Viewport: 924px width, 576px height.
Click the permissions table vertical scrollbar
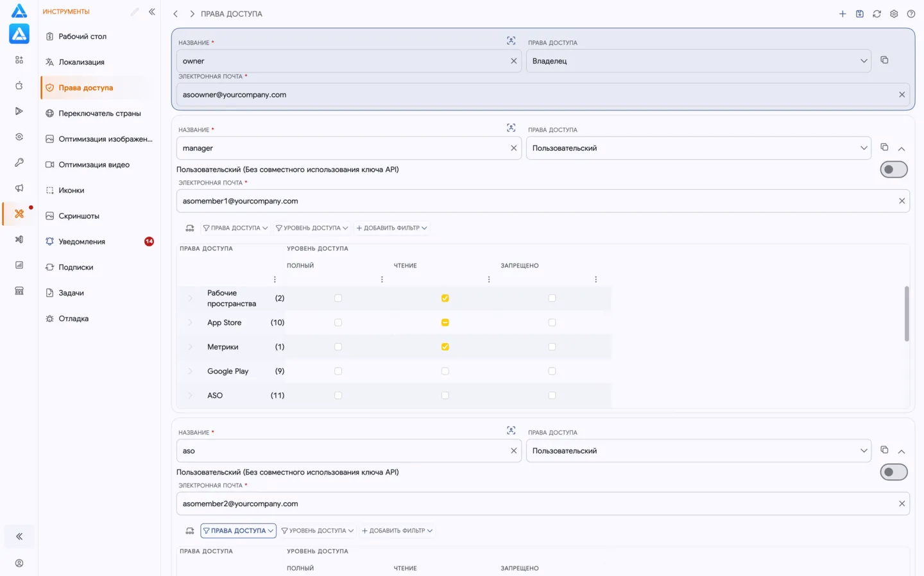[907, 314]
